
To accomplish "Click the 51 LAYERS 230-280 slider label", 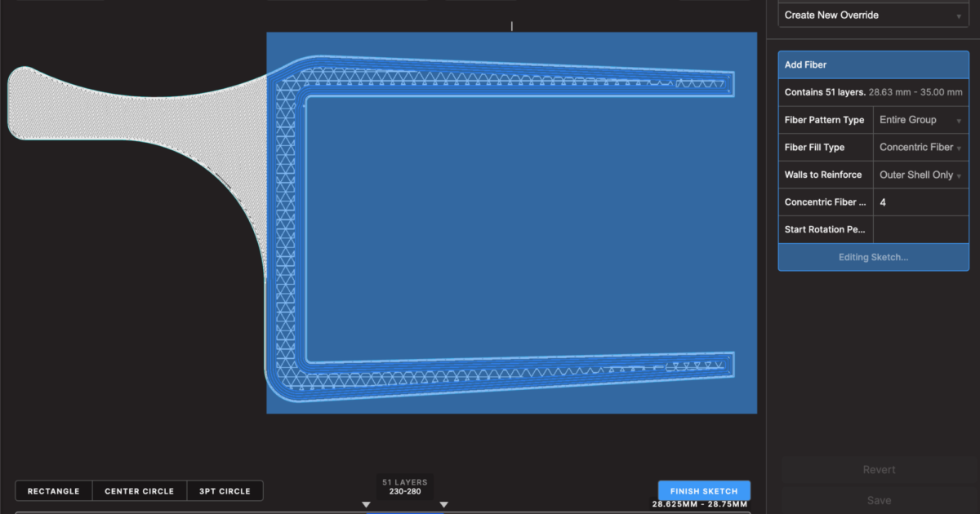I will tap(405, 487).
